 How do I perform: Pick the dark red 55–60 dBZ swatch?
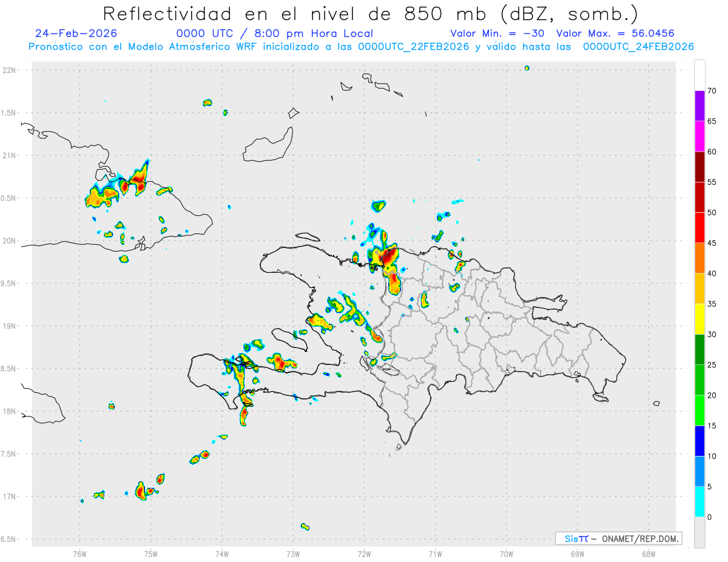pyautogui.click(x=699, y=167)
